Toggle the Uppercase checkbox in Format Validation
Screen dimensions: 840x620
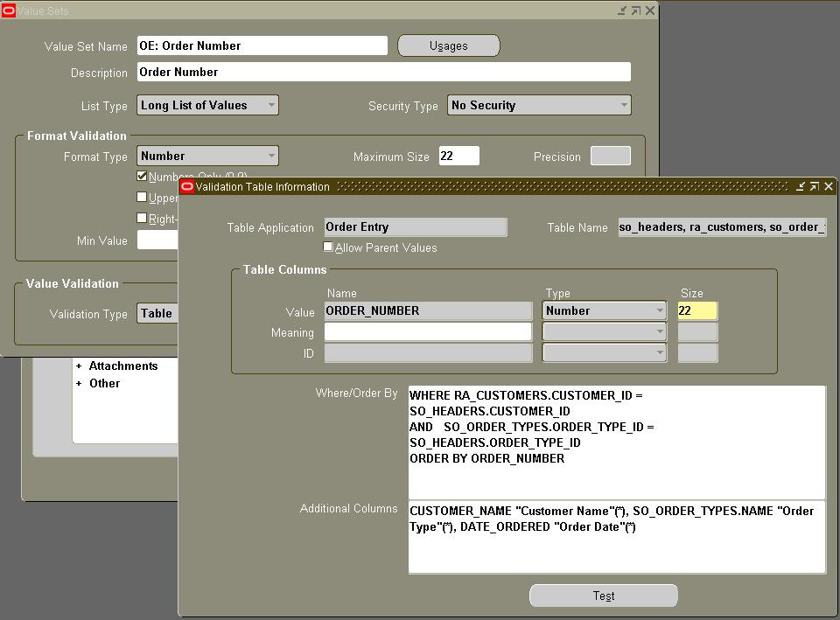pos(143,197)
